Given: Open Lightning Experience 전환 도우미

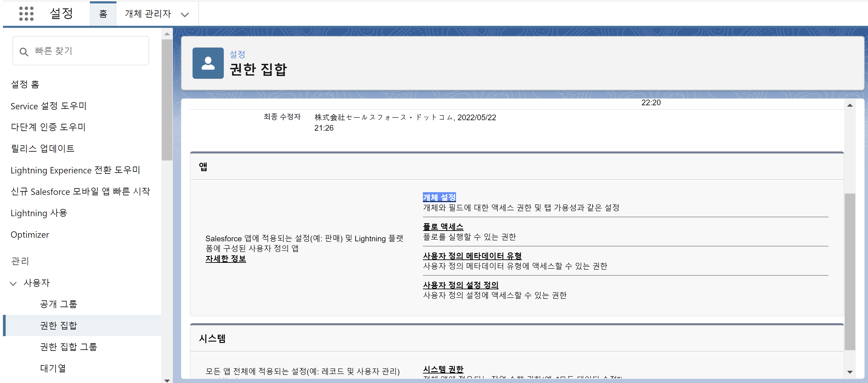Looking at the screenshot, I should tap(75, 170).
